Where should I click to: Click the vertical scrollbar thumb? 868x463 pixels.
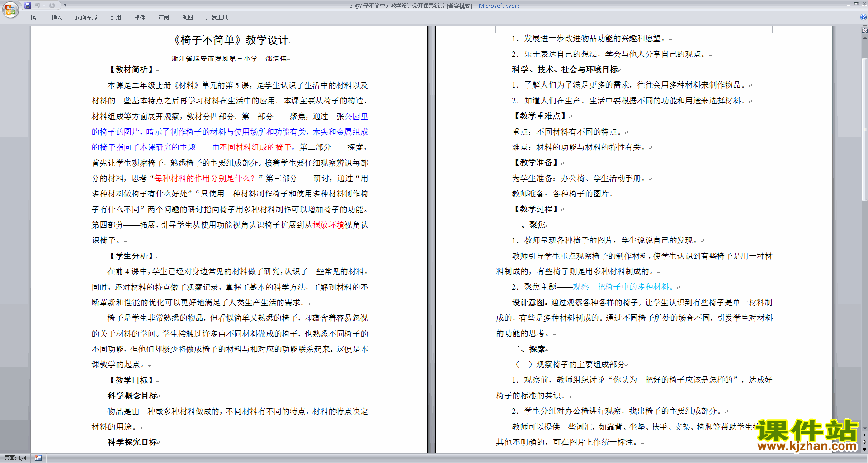click(x=865, y=129)
